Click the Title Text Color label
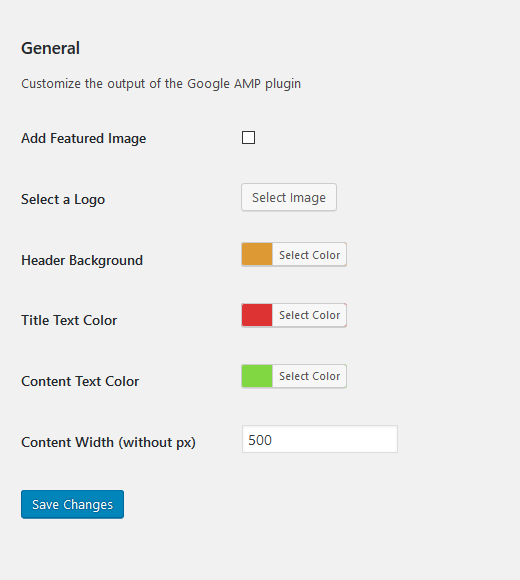This screenshot has width=520, height=580. click(69, 320)
